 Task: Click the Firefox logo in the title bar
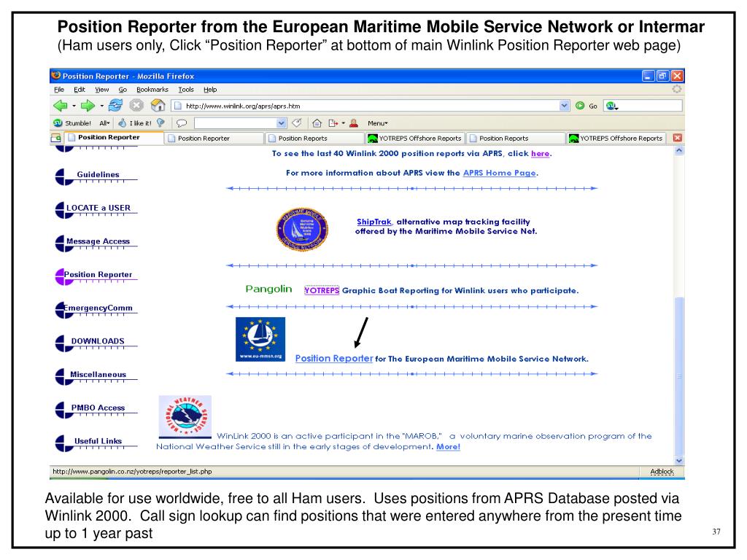(x=55, y=75)
